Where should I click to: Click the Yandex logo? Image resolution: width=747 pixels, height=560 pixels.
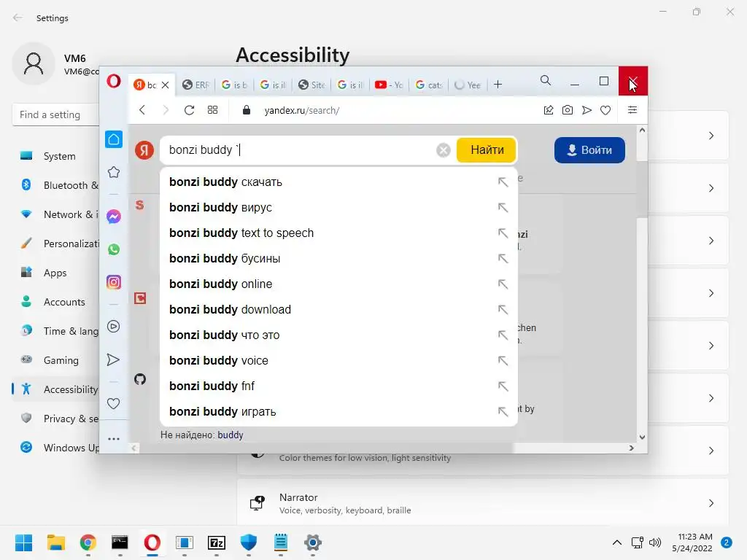[x=144, y=150]
